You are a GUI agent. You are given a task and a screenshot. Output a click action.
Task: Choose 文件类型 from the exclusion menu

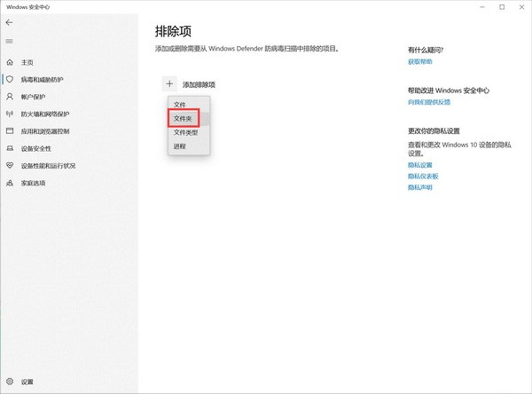189,132
